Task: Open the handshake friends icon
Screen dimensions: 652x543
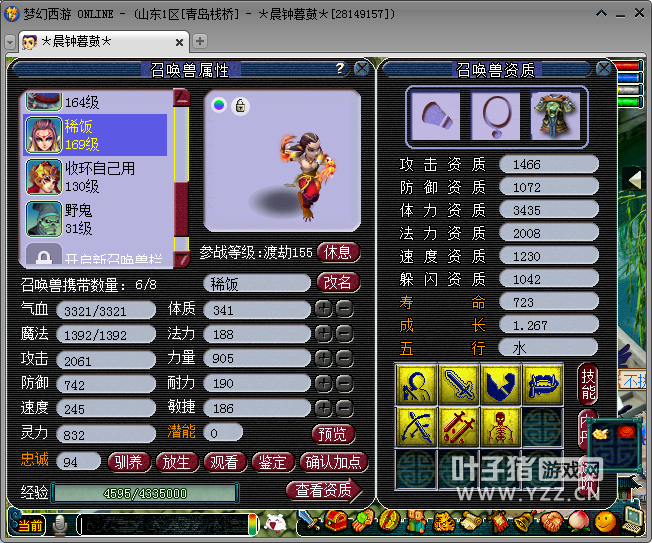Action: (x=551, y=521)
